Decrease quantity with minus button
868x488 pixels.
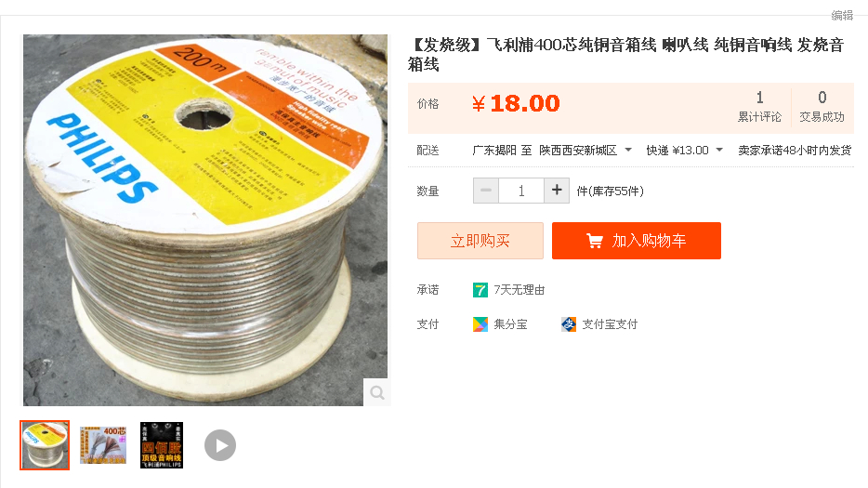[486, 191]
